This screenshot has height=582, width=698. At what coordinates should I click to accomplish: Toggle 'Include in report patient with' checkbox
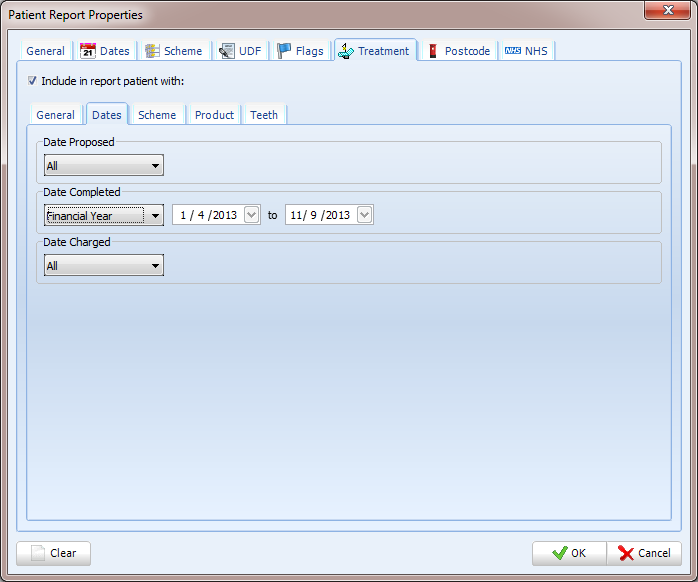tap(32, 81)
